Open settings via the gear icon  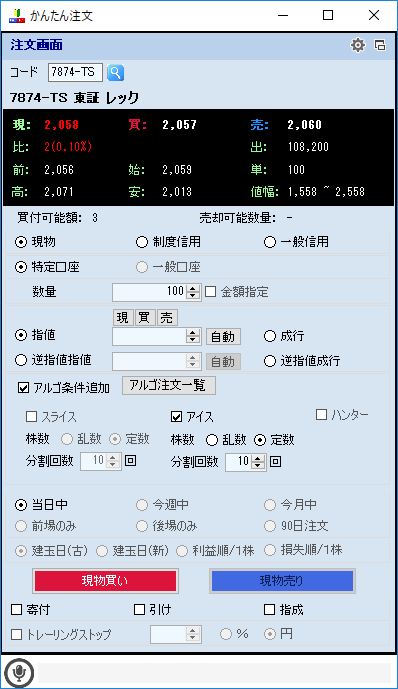click(358, 45)
